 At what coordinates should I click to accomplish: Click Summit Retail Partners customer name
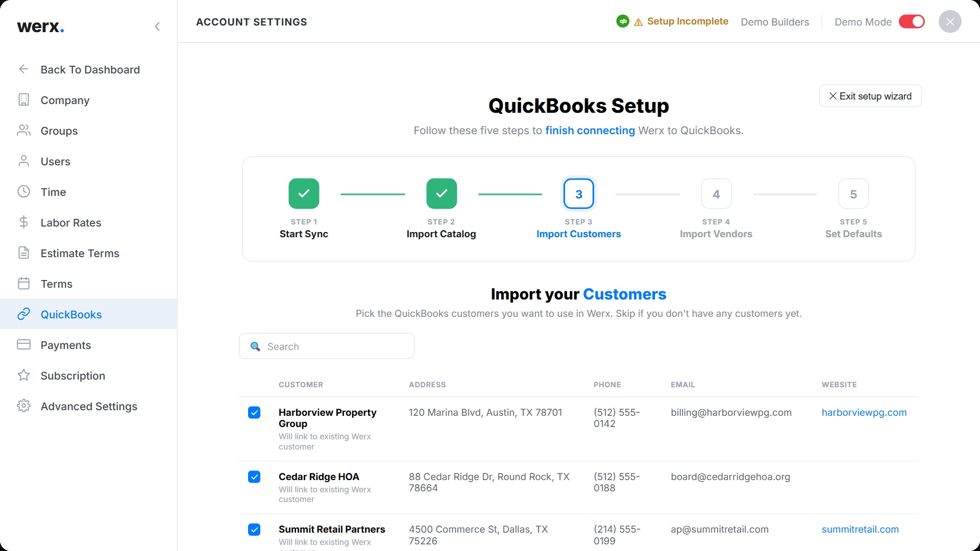pos(332,529)
